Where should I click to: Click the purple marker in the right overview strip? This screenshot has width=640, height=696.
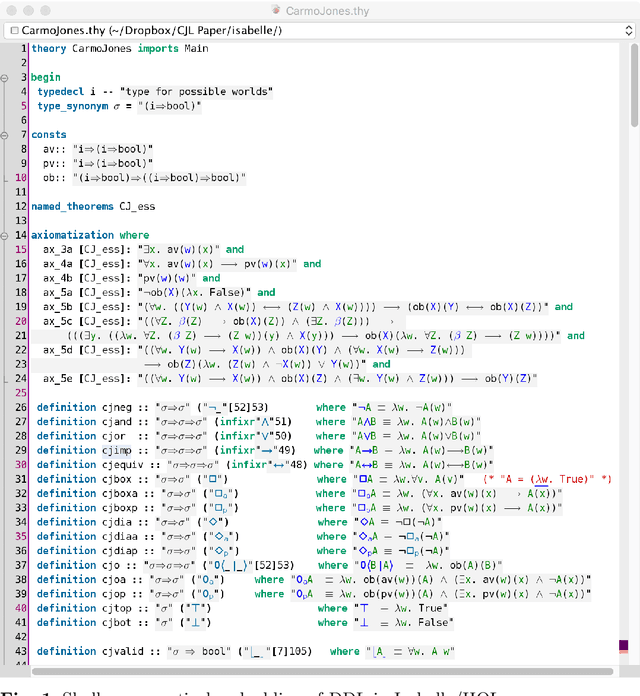point(625,646)
